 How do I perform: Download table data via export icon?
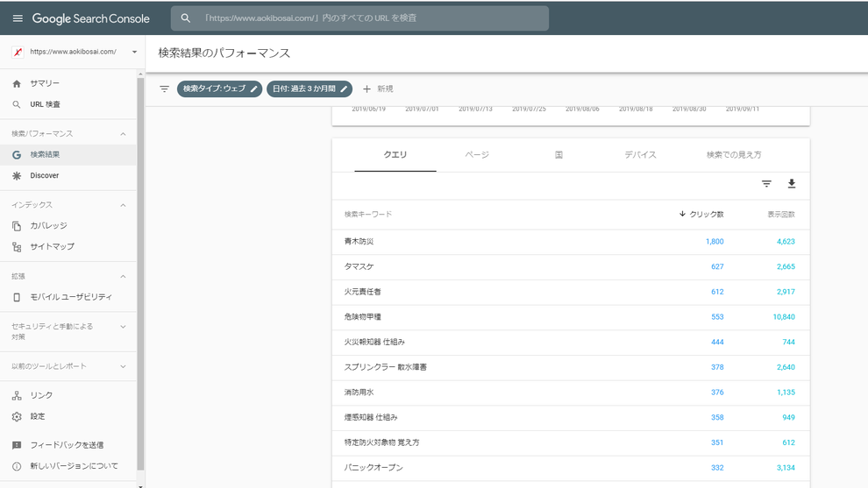point(792,184)
